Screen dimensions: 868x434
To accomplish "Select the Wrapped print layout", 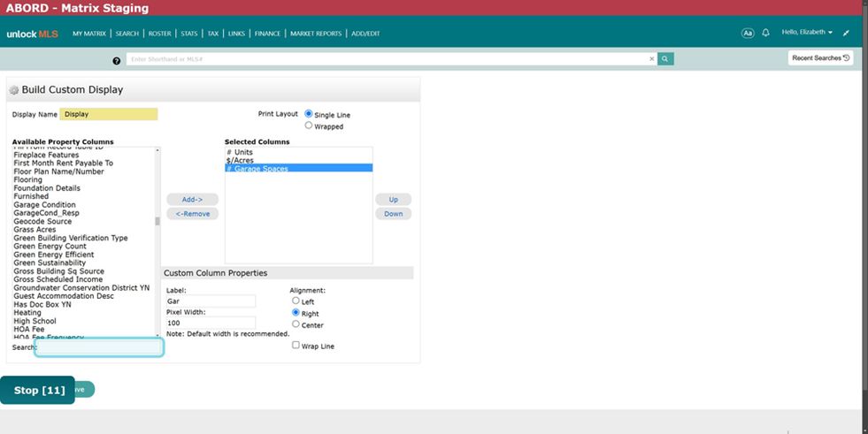I will [x=308, y=126].
